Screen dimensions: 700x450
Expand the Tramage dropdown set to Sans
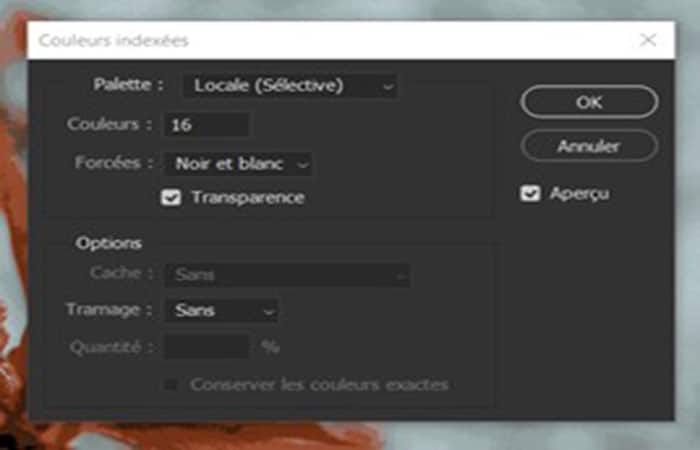point(222,310)
